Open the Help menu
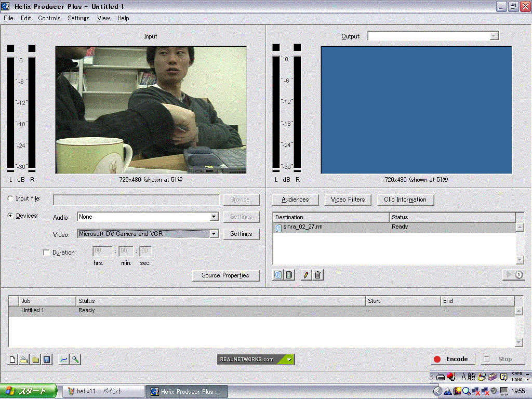532x399 pixels. 123,18
